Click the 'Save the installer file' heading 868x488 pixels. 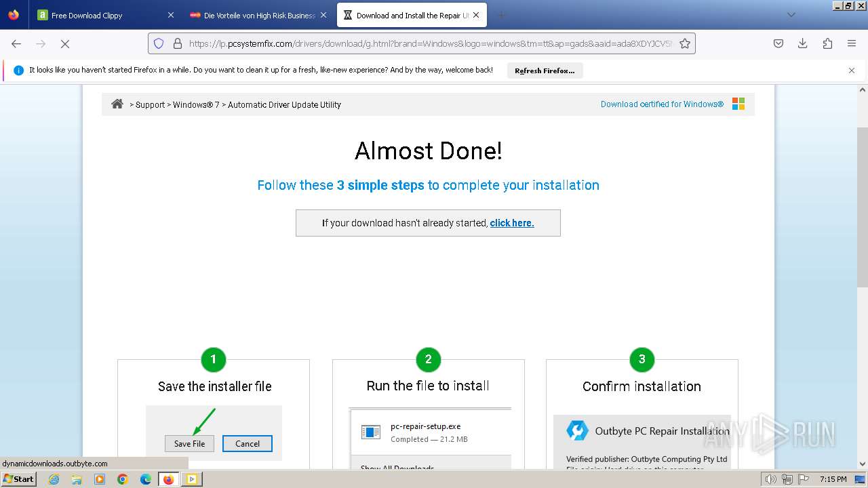(214, 386)
